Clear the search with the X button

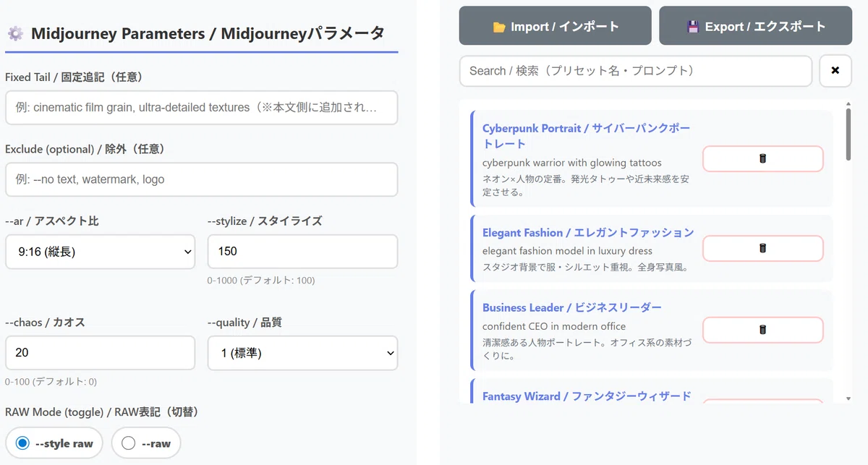coord(835,71)
